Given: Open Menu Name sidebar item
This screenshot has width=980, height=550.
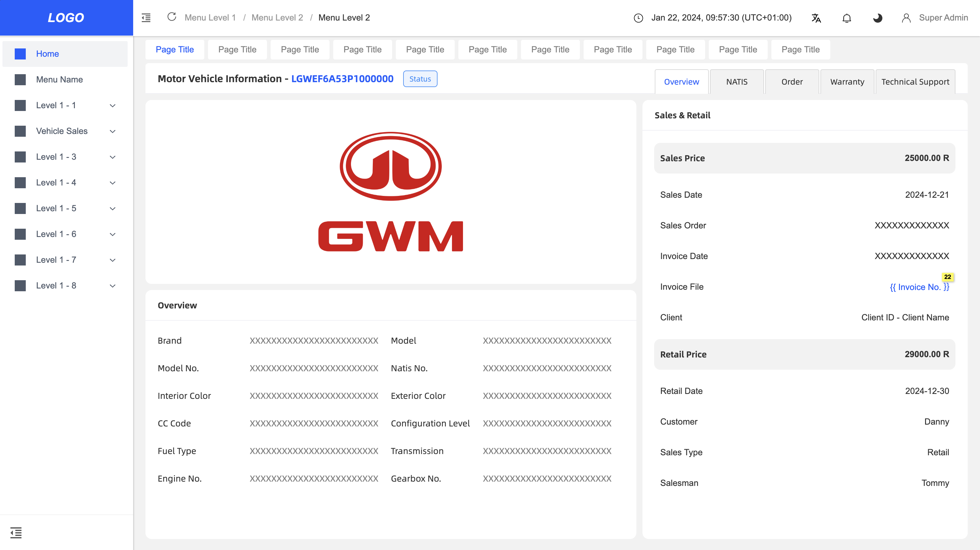Looking at the screenshot, I should pyautogui.click(x=65, y=79).
